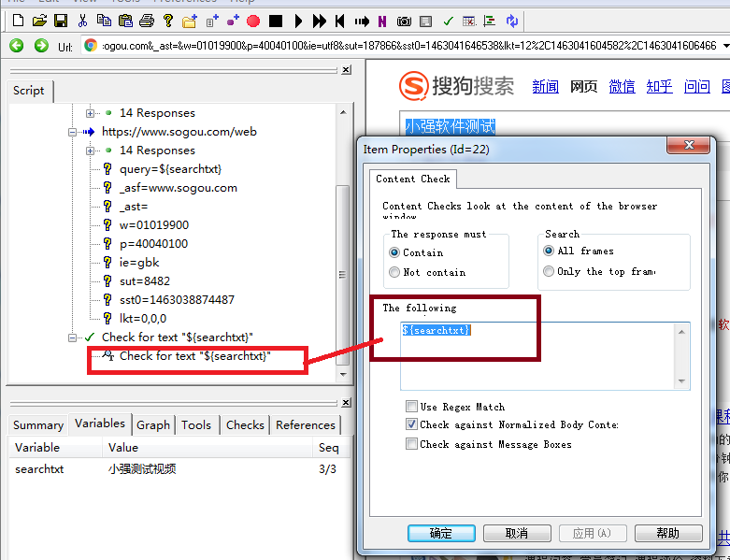
Task: Click the Sogou search logo
Action: (456, 86)
